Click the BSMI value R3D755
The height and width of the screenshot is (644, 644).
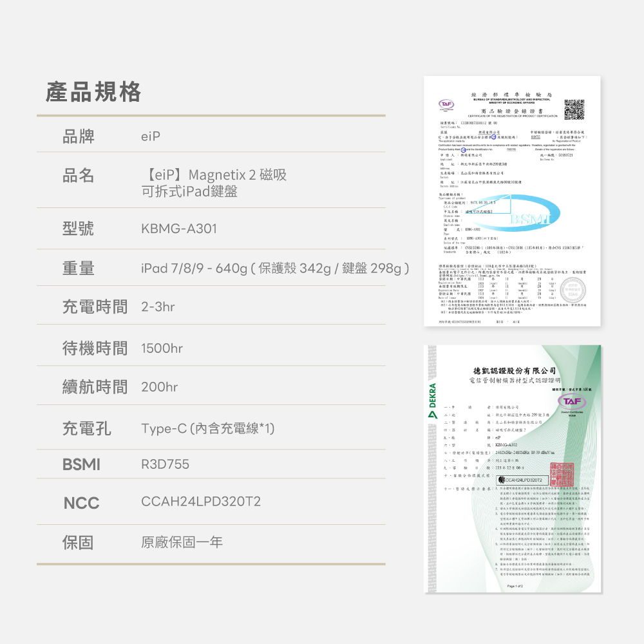point(165,464)
